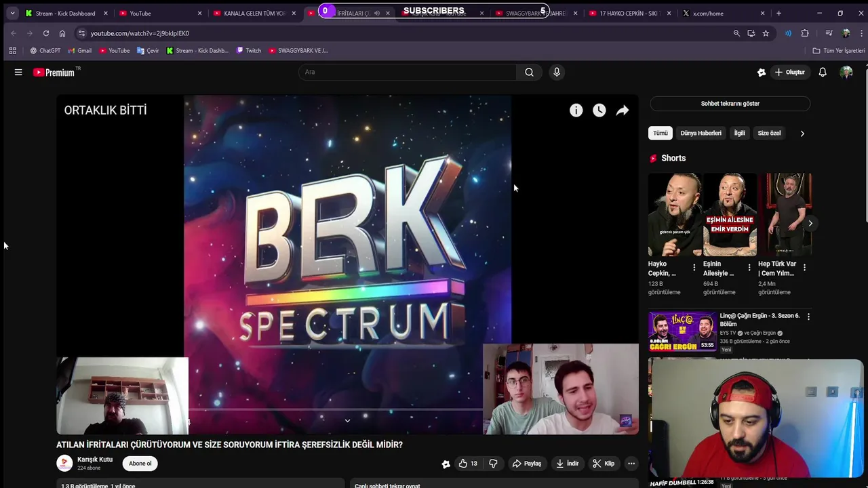Open Tüm Yer İşaretleri bookmarks folder
868x488 pixels.
coord(839,51)
